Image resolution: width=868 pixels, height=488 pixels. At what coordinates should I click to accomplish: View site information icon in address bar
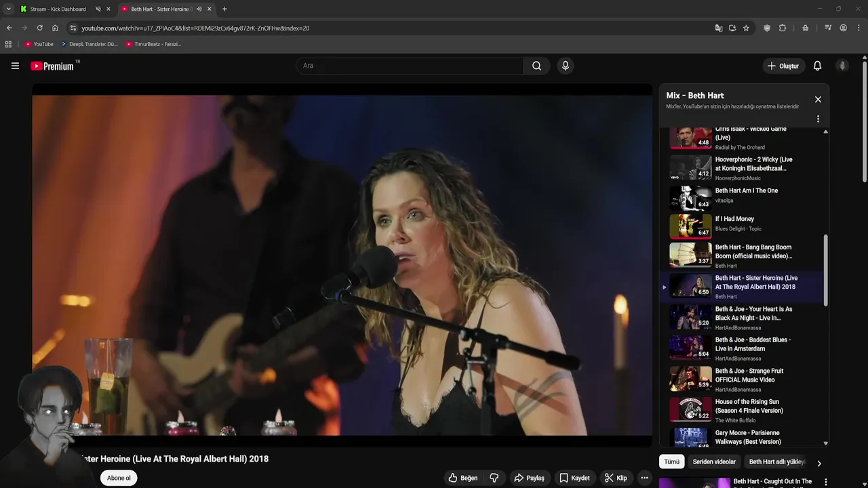pos(73,28)
